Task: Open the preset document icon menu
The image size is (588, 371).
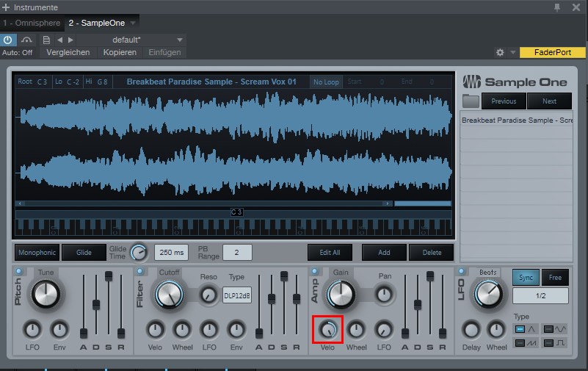Action: [46, 40]
